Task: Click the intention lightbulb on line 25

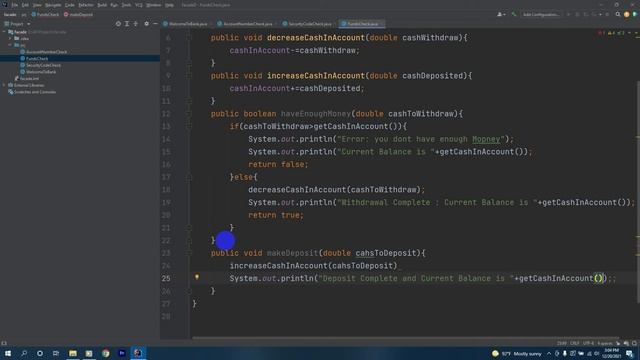Action: [197, 277]
